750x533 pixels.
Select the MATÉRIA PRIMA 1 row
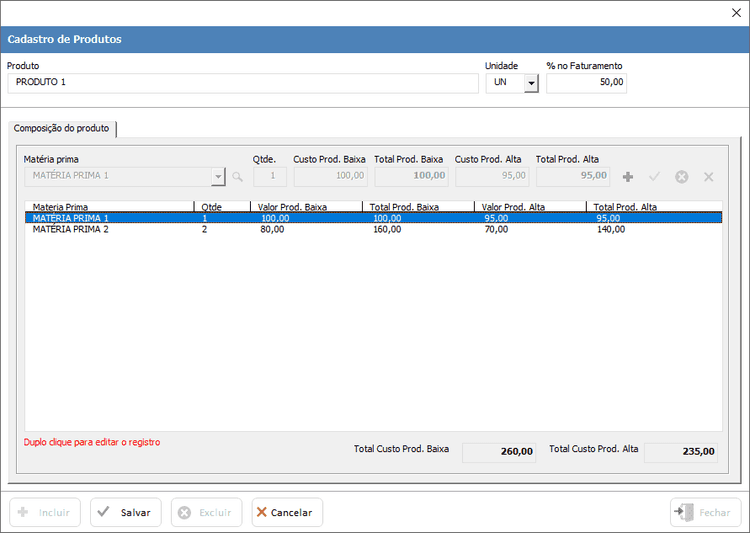[373, 218]
